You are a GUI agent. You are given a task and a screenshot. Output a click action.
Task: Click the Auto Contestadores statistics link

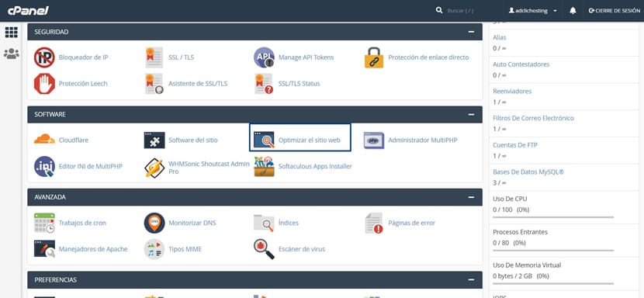pyautogui.click(x=521, y=64)
